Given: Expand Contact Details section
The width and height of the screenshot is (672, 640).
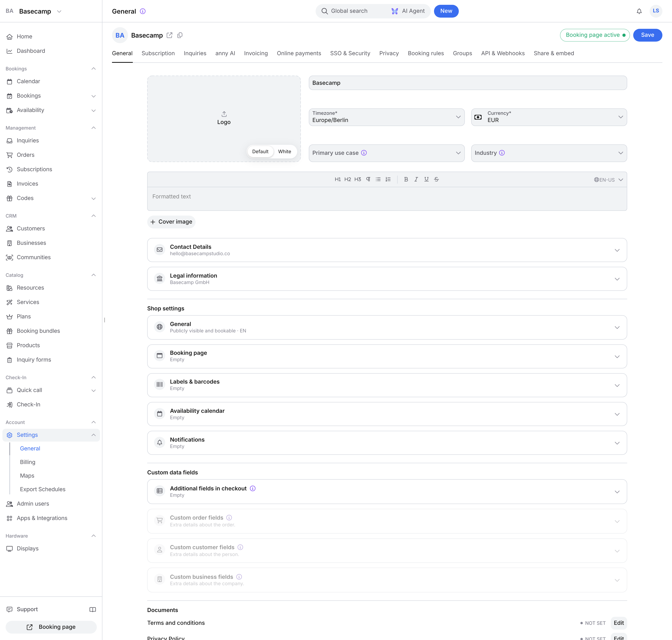Looking at the screenshot, I should point(387,250).
